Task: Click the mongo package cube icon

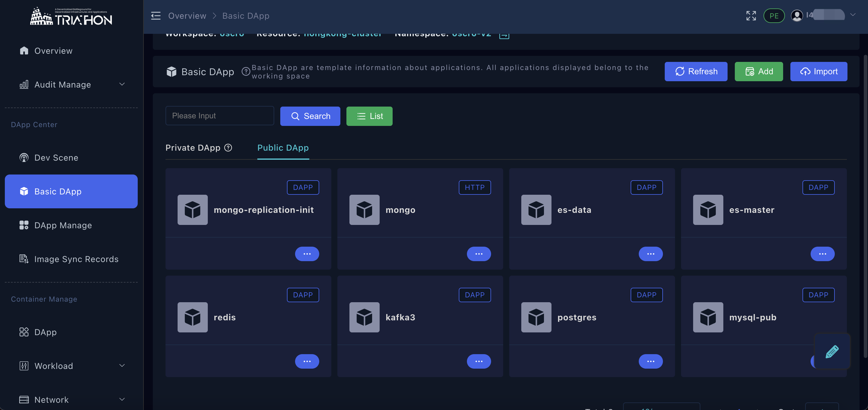Action: click(x=364, y=210)
